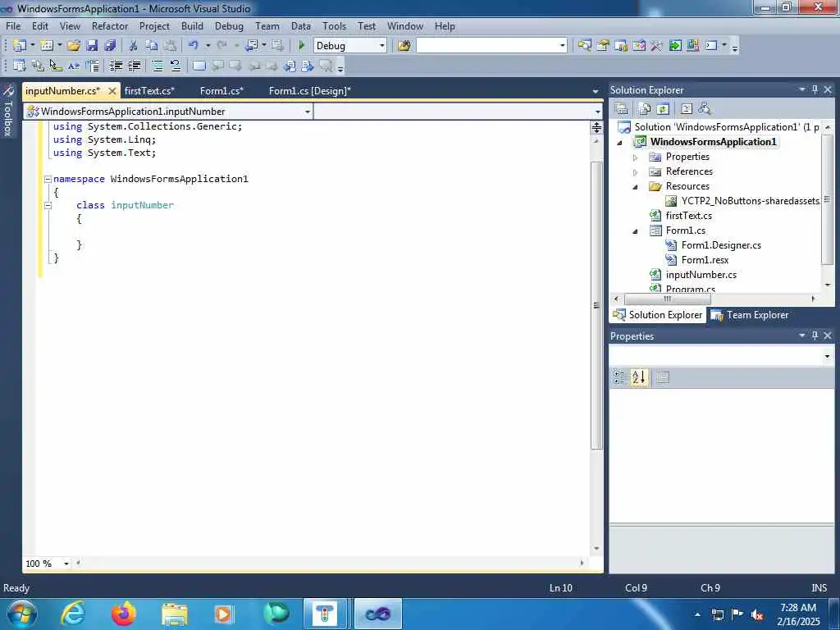Click the New Project toolbar icon
This screenshot has width=840, height=630.
19,46
